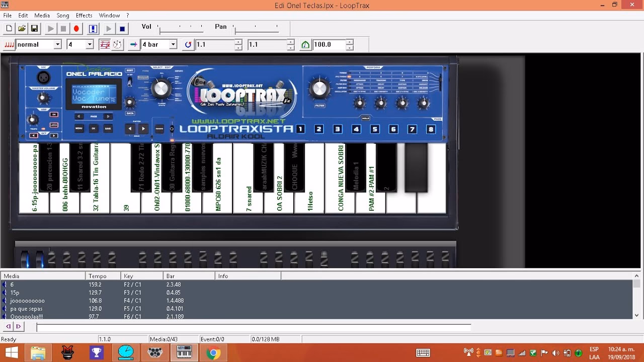
Task: Increase the second 1.1 position spinner
Action: (290, 42)
